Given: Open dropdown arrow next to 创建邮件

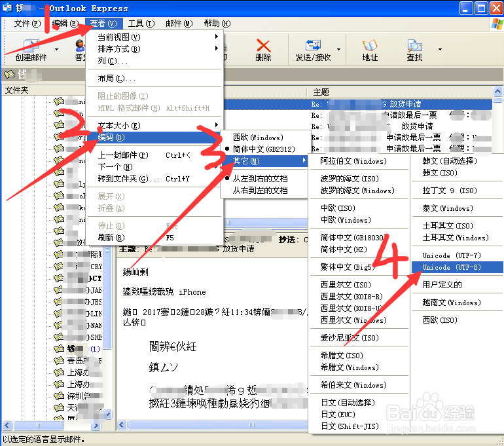Looking at the screenshot, I should (56, 50).
